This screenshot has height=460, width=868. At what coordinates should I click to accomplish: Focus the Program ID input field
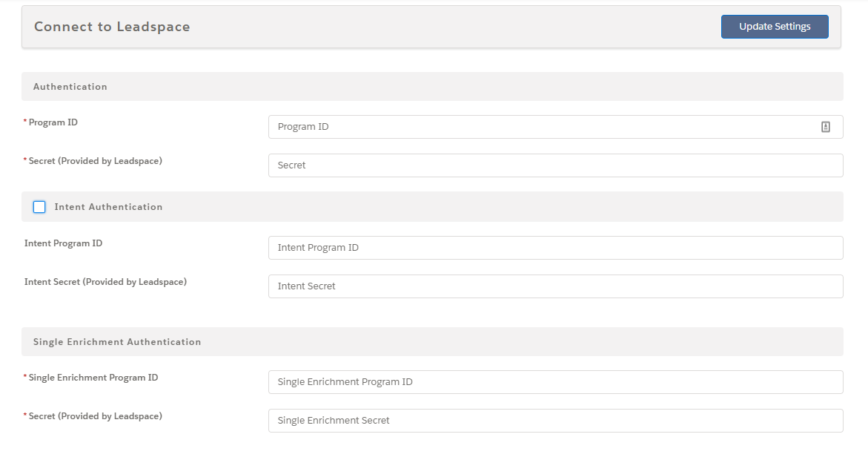click(555, 127)
